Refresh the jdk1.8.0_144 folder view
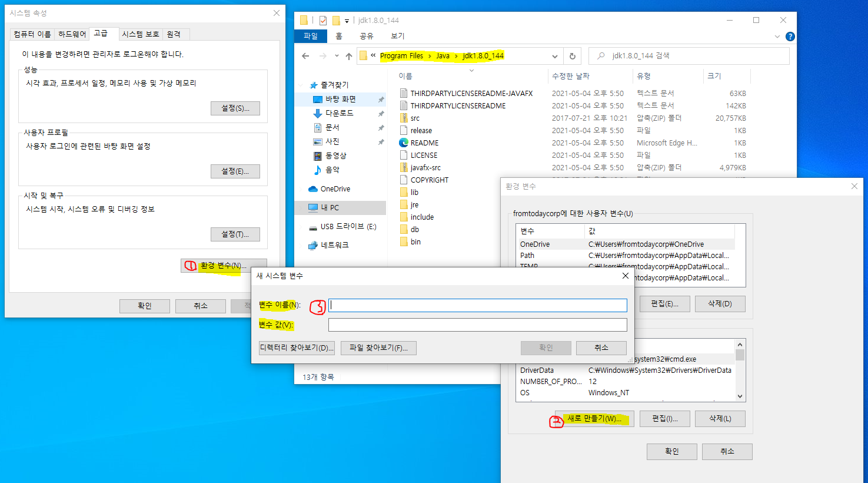 pyautogui.click(x=572, y=56)
